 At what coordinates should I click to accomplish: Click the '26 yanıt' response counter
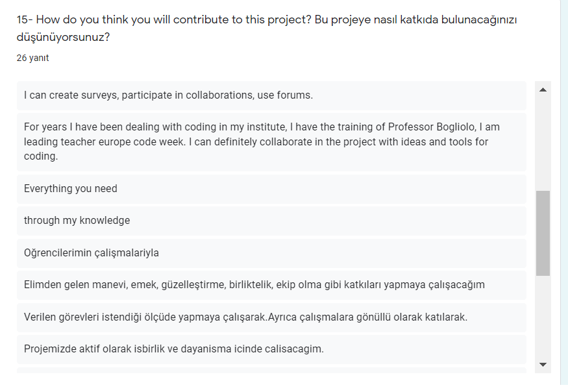[x=31, y=58]
